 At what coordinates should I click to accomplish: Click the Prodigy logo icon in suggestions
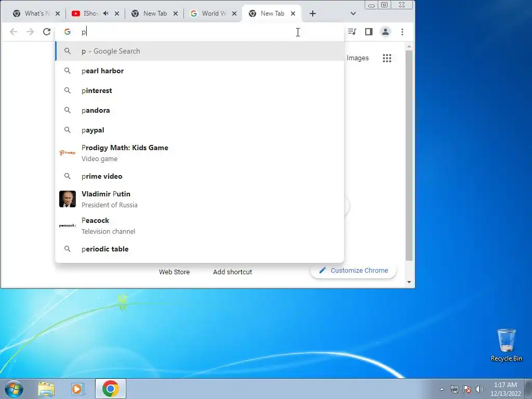[68, 153]
